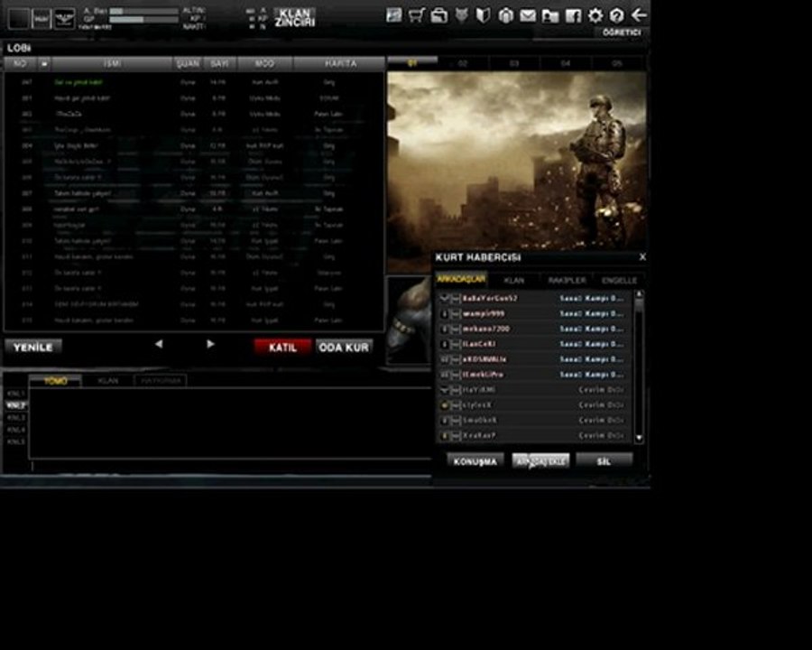Open the shield clan icon
This screenshot has width=812, height=650.
click(484, 15)
